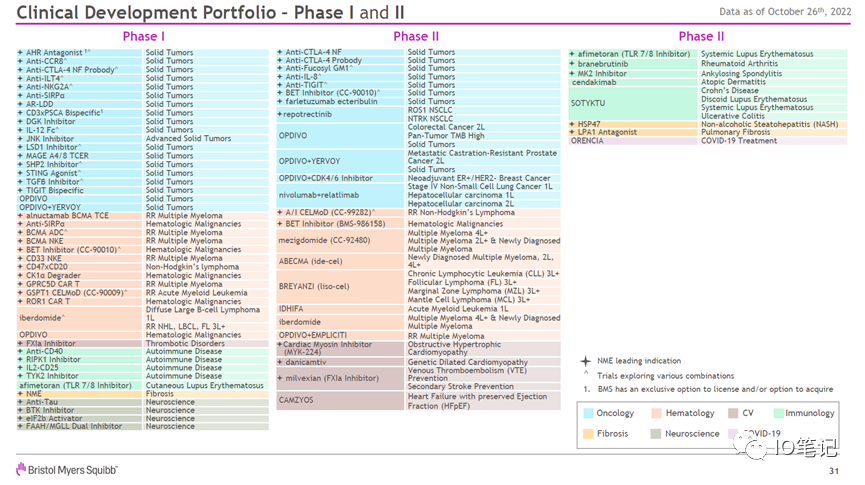Image resolution: width=865 pixels, height=485 pixels.
Task: Click the 'MAGE A4/8 TCER' entry
Action: click(x=57, y=156)
